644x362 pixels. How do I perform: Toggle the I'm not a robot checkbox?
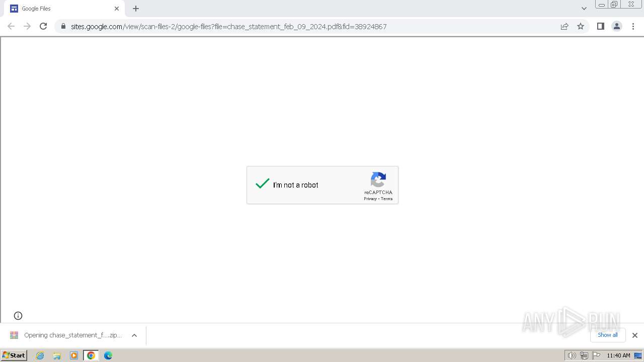(263, 184)
